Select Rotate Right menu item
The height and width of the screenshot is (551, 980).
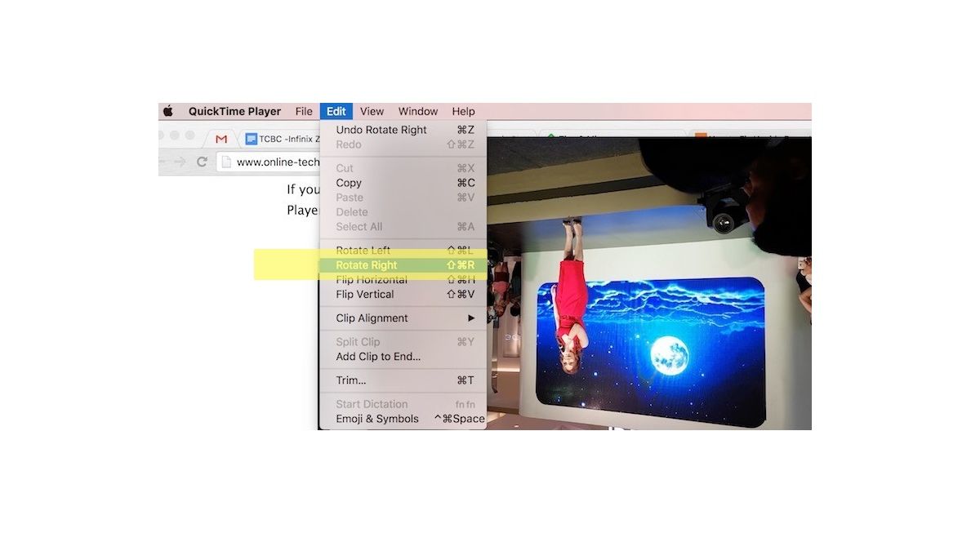coord(403,265)
